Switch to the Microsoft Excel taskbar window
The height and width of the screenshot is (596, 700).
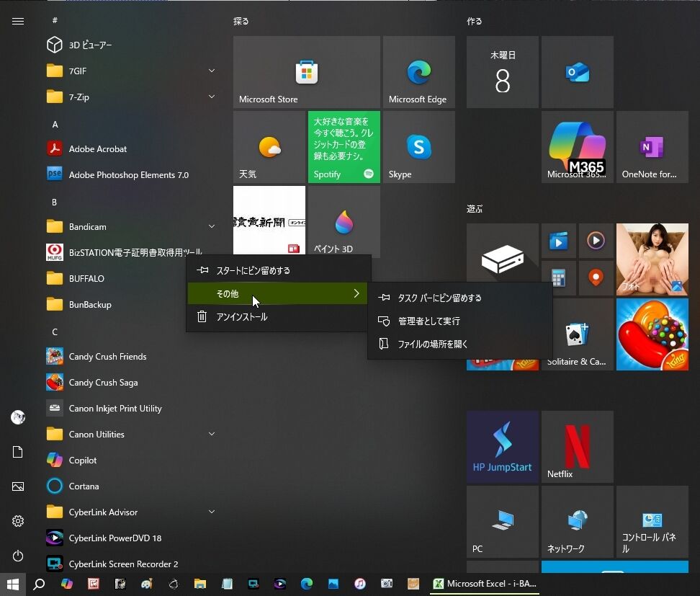(x=485, y=584)
